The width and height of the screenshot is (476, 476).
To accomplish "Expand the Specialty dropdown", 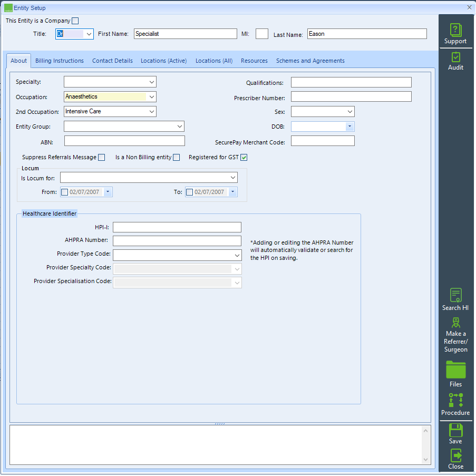I will (x=152, y=82).
